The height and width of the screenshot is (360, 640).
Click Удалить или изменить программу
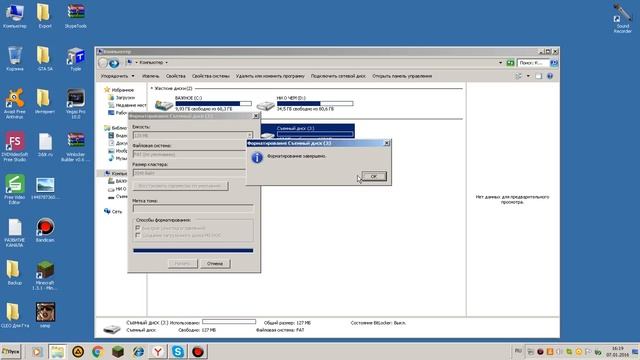click(x=270, y=76)
